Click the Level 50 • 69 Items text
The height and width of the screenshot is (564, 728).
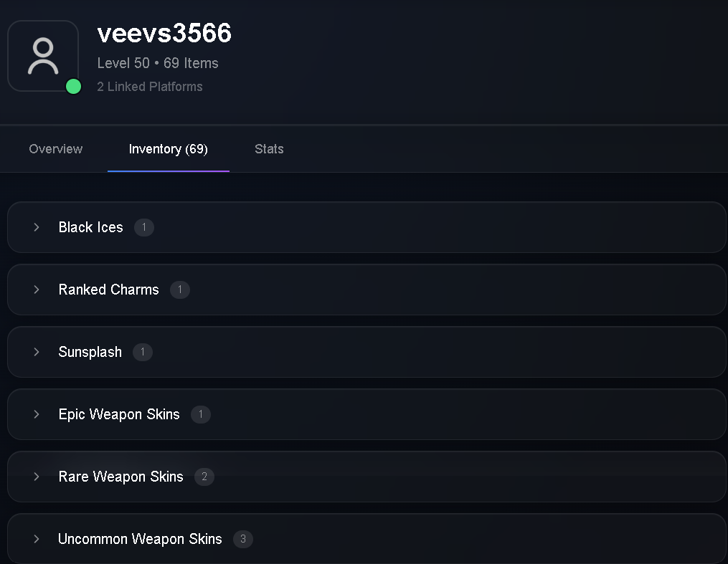coord(158,63)
